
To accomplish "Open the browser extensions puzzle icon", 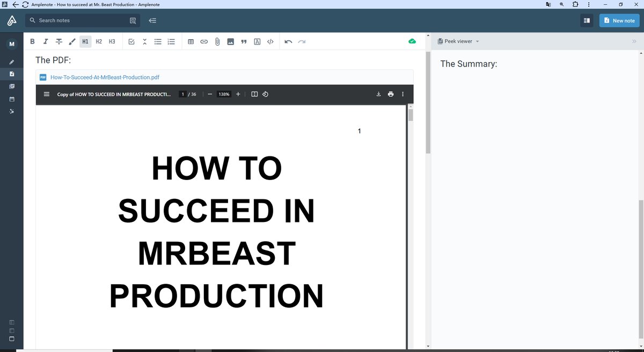I will pyautogui.click(x=575, y=4).
